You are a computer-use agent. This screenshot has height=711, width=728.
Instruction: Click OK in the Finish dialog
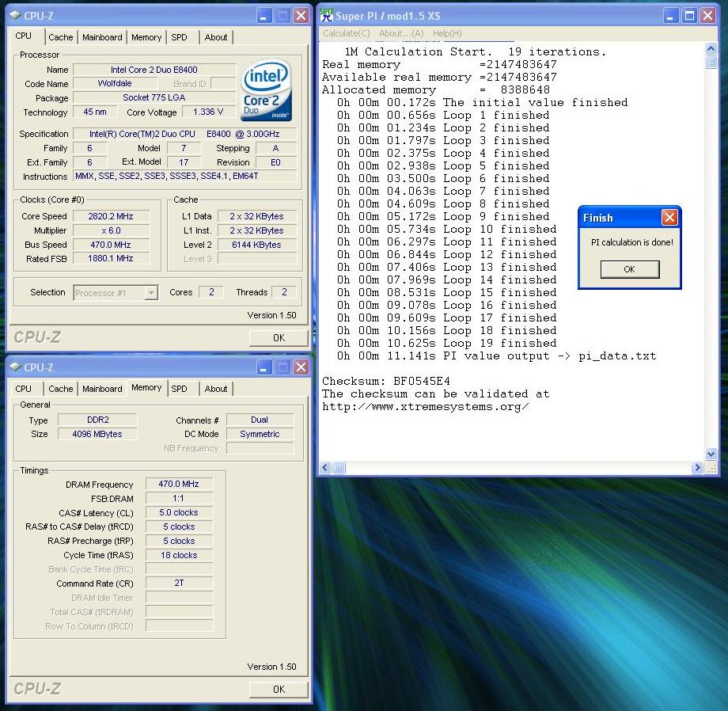point(630,269)
